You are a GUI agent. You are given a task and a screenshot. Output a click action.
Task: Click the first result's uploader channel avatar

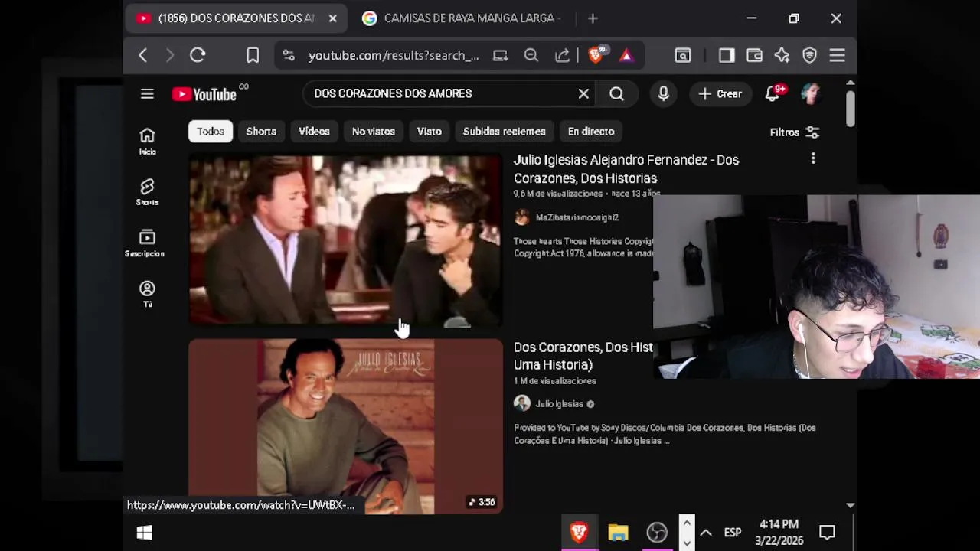click(x=522, y=217)
